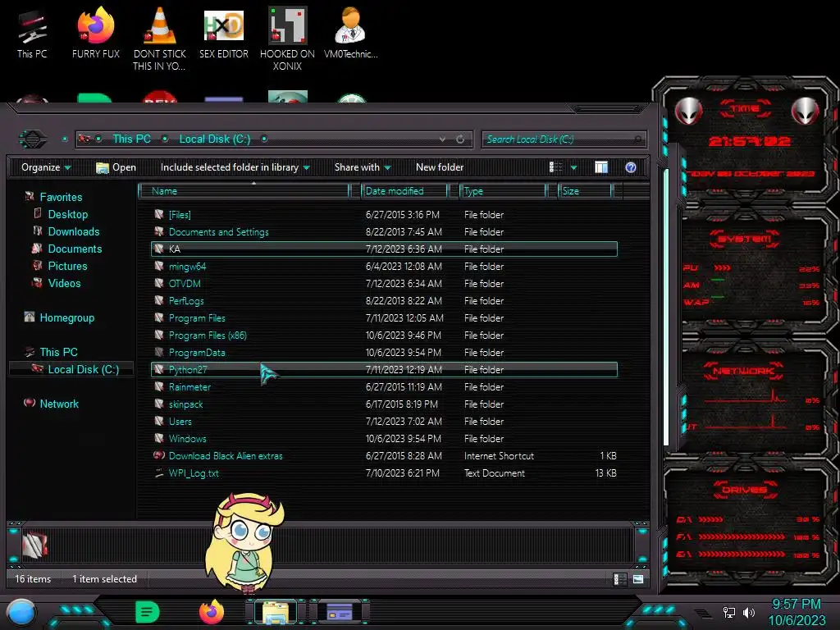
Task: Select the Users folder icon
Action: tap(159, 421)
